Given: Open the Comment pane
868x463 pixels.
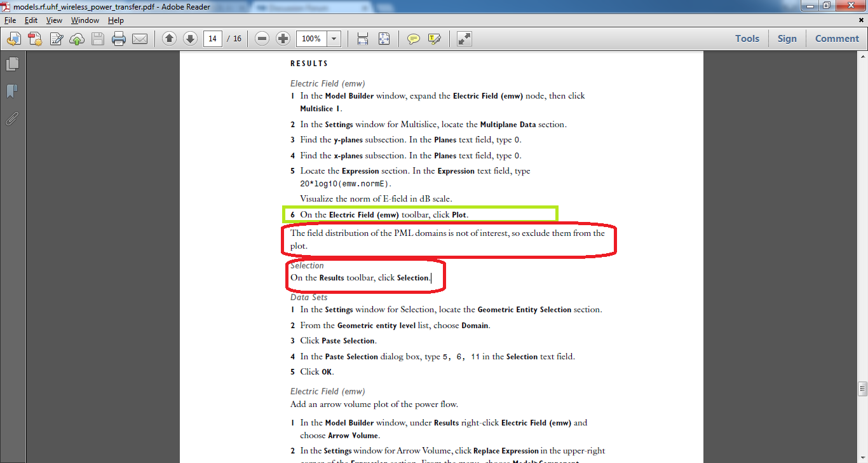Looking at the screenshot, I should pos(837,39).
